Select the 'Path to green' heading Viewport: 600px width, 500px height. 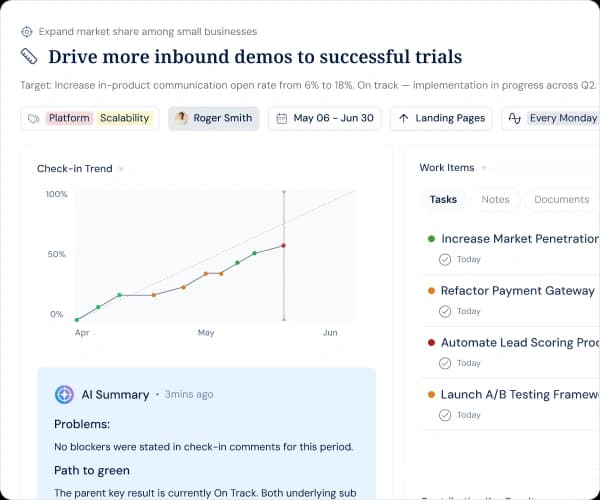point(92,471)
